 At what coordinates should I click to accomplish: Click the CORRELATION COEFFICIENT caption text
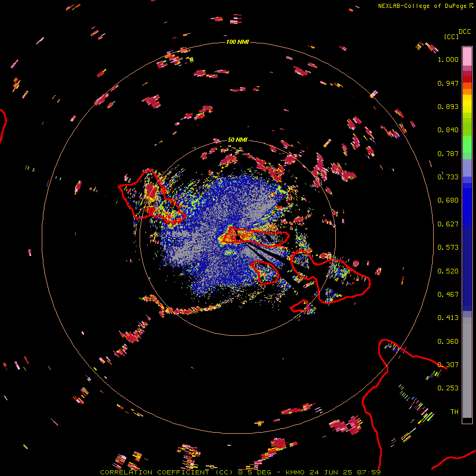(x=166, y=472)
